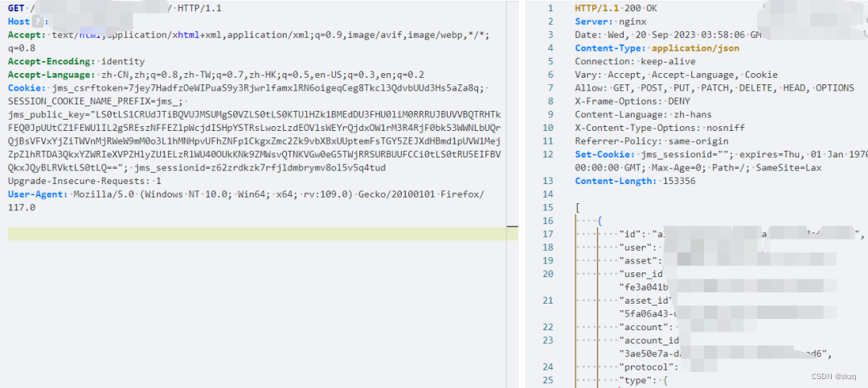
Task: Click the "asset_id" JSON key
Action: pyautogui.click(x=645, y=300)
